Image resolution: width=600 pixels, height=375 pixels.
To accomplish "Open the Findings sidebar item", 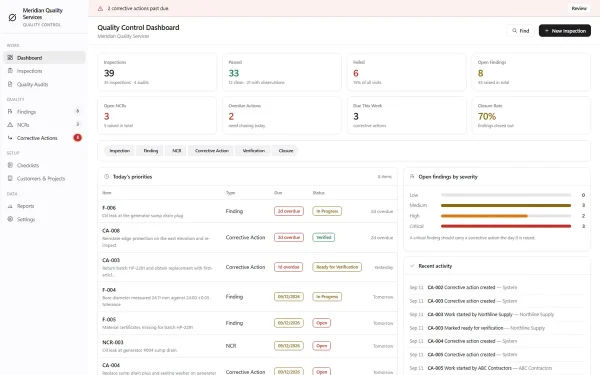I will 44,112.
